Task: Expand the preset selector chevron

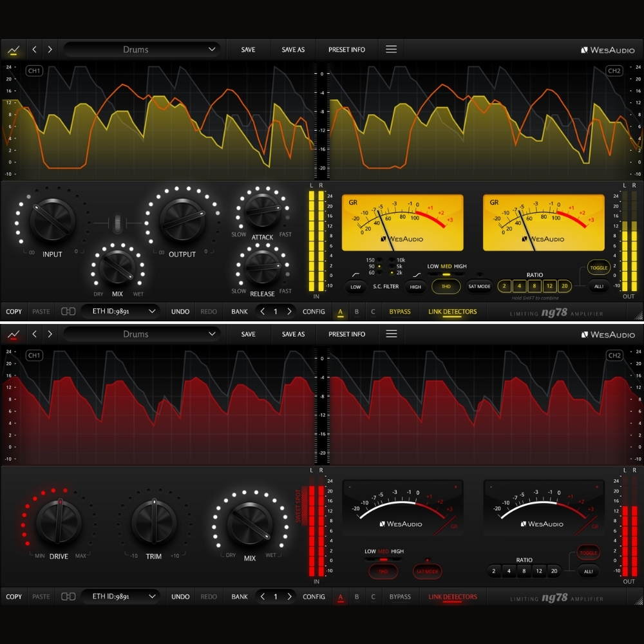Action: point(212,49)
